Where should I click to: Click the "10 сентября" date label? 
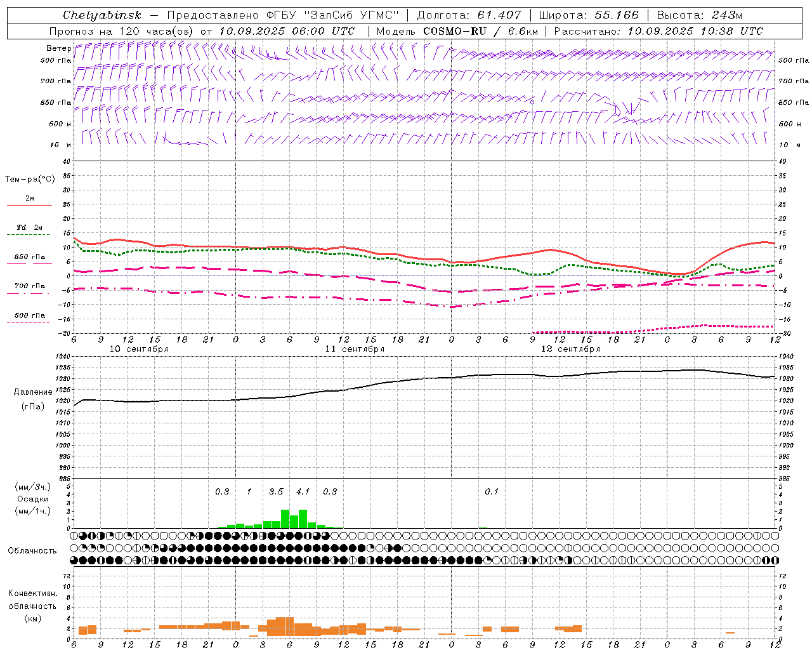pyautogui.click(x=139, y=349)
